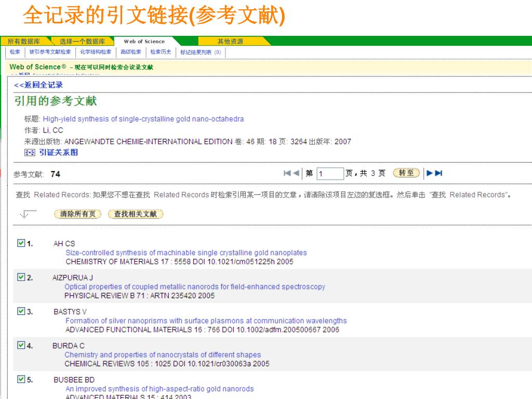Click the reference count 74
This screenshot has width=532, height=399.
(x=55, y=174)
